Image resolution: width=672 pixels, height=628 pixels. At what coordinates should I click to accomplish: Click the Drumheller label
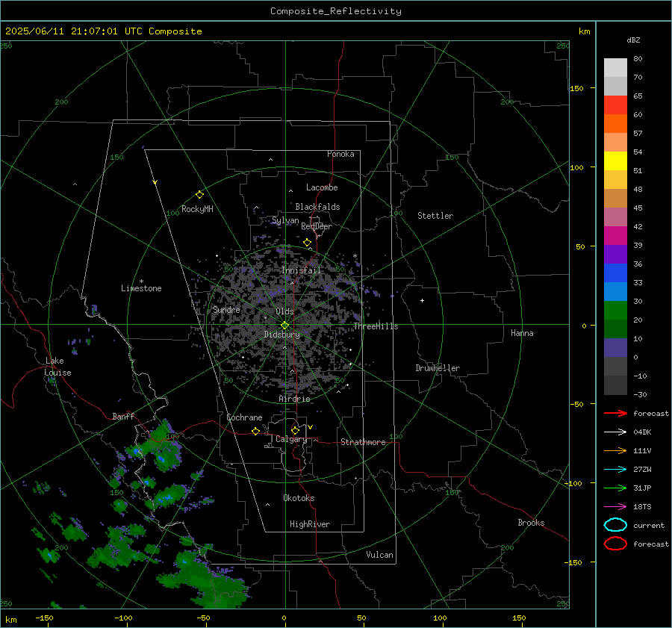pos(438,368)
